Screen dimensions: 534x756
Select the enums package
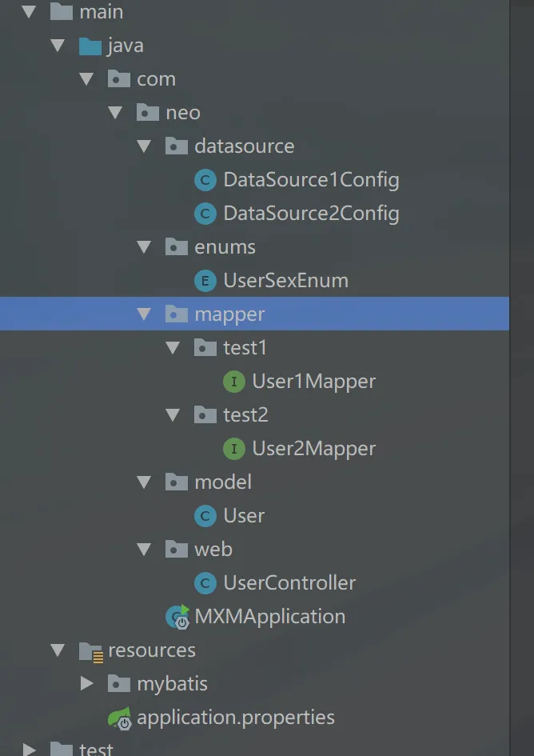225,247
